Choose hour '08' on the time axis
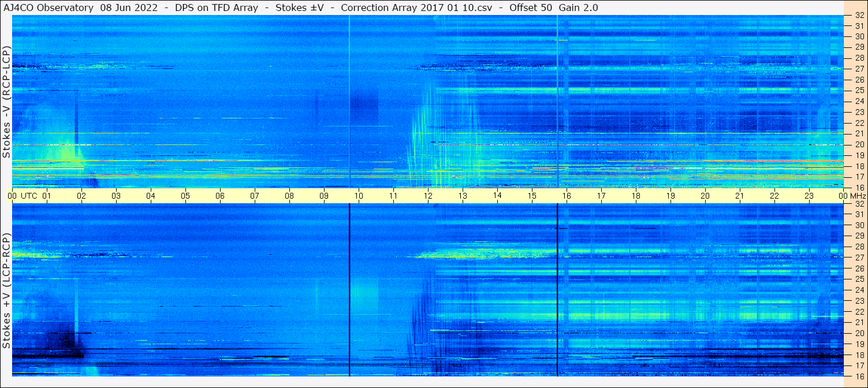 pyautogui.click(x=289, y=196)
